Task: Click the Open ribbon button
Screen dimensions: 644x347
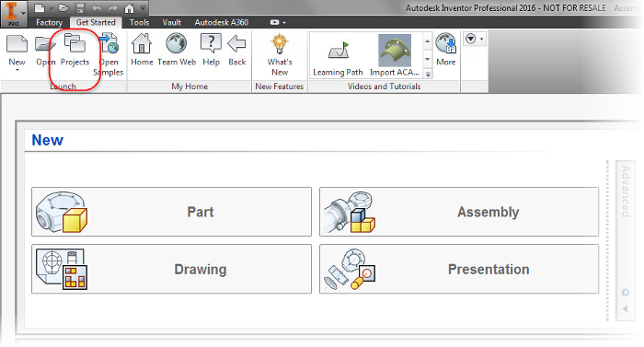Action: pos(45,51)
